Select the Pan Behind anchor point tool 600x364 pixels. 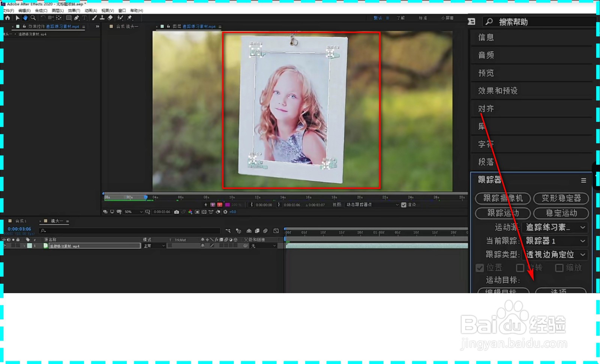pyautogui.click(x=58, y=18)
